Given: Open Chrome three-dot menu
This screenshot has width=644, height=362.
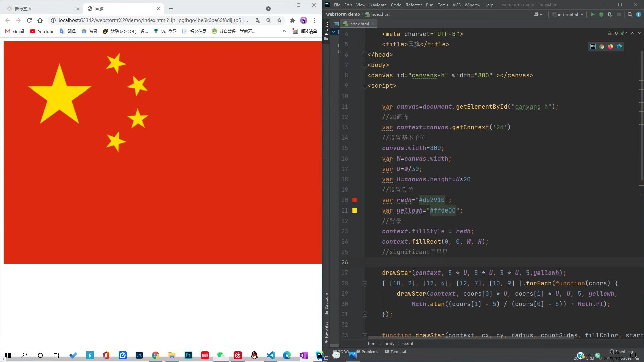Looking at the screenshot, I should [314, 20].
